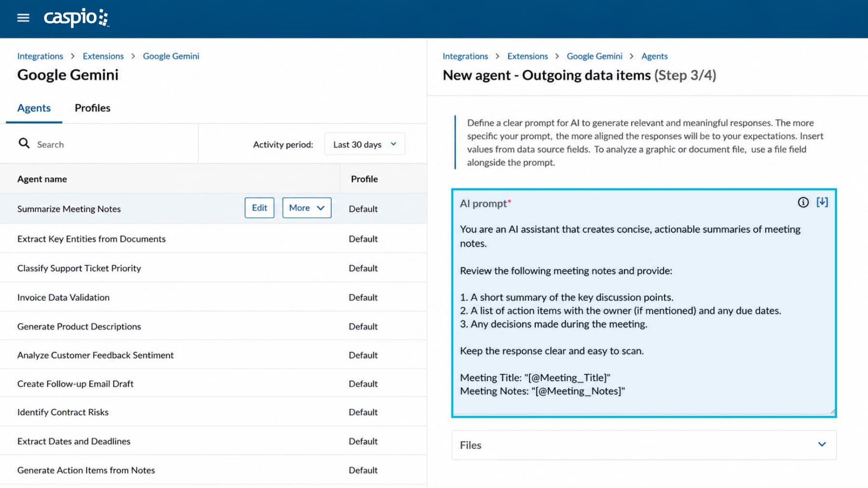This screenshot has width=868, height=488.
Task: Click the Meeting Notes [@Meeting_Notes] line
Action: click(542, 391)
